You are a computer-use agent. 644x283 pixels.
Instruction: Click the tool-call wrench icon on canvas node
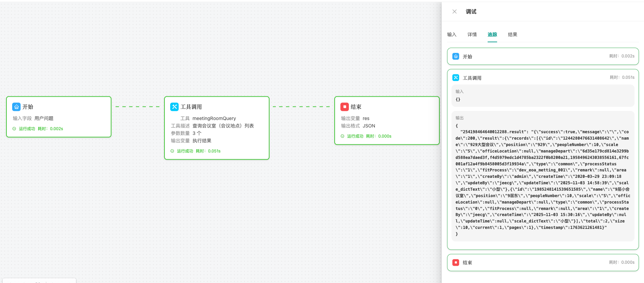(x=174, y=107)
